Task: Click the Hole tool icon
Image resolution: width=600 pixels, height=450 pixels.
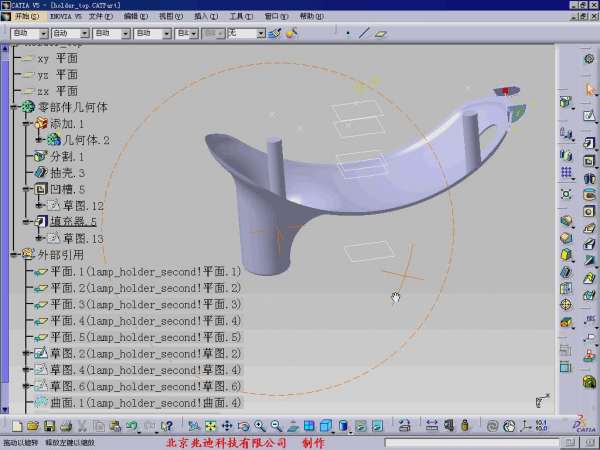Action: 589,211
